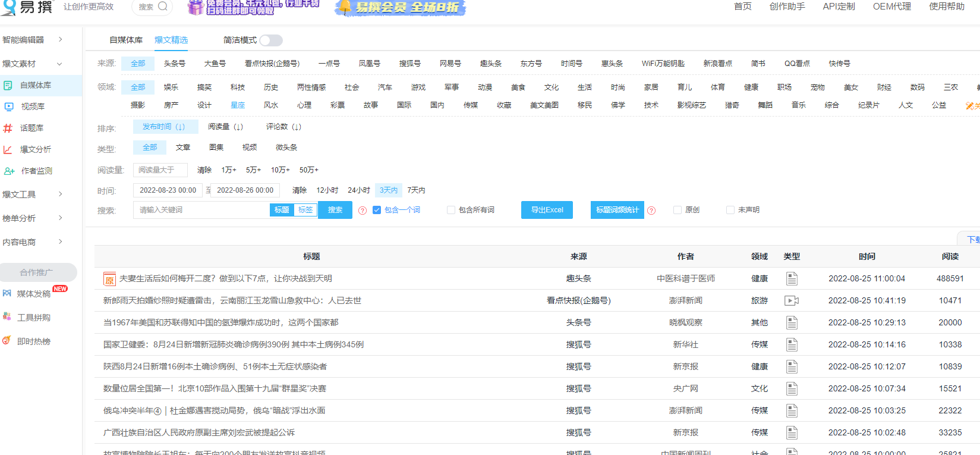Screen dimensions: 980x455
Task: Open 自媒体库 sidebar icon
Action: point(8,85)
